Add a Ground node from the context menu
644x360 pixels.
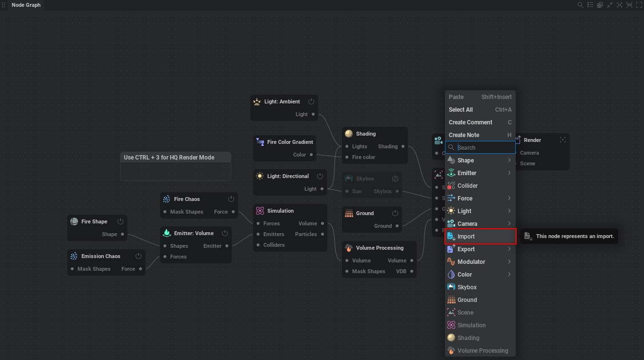[481, 300]
